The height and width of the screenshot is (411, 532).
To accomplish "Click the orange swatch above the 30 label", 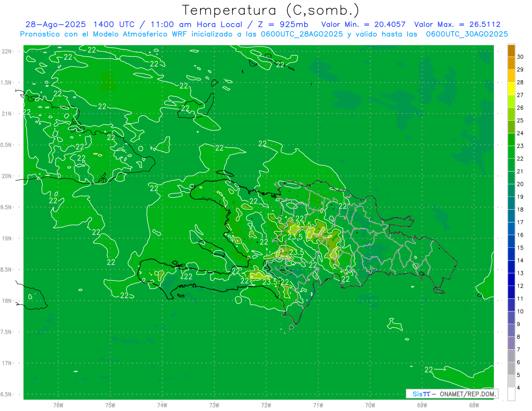I will pyautogui.click(x=511, y=51).
